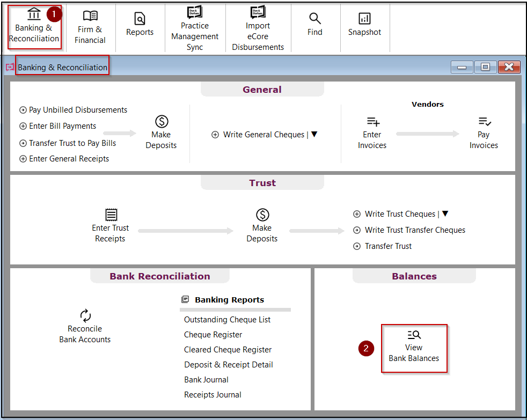This screenshot has width=527, height=420.
Task: Open View Bank Balances
Action: coord(414,348)
